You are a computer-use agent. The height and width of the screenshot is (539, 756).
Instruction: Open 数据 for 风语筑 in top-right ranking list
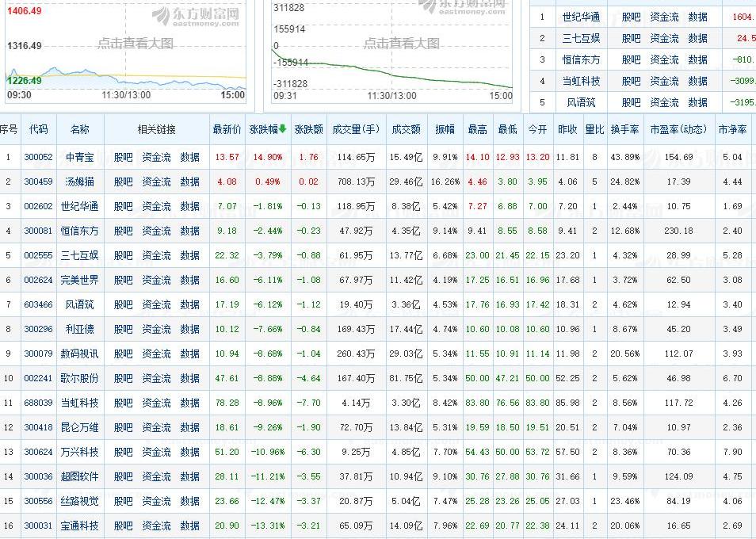click(x=697, y=102)
